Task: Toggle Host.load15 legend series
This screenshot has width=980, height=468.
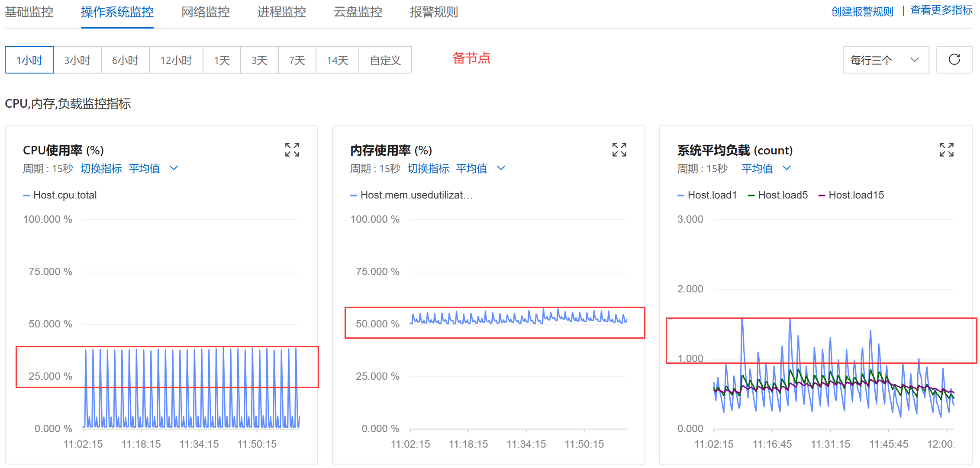Action: 851,195
